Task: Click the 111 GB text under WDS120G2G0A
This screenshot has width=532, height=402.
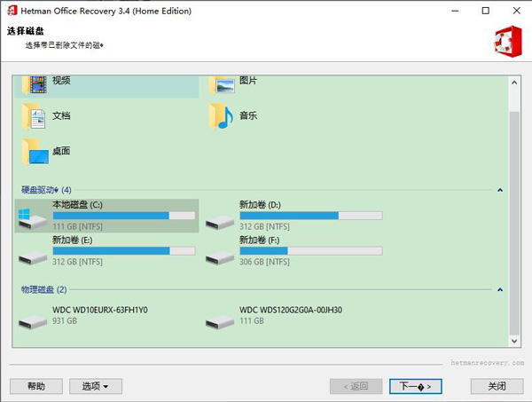Action: tap(252, 321)
